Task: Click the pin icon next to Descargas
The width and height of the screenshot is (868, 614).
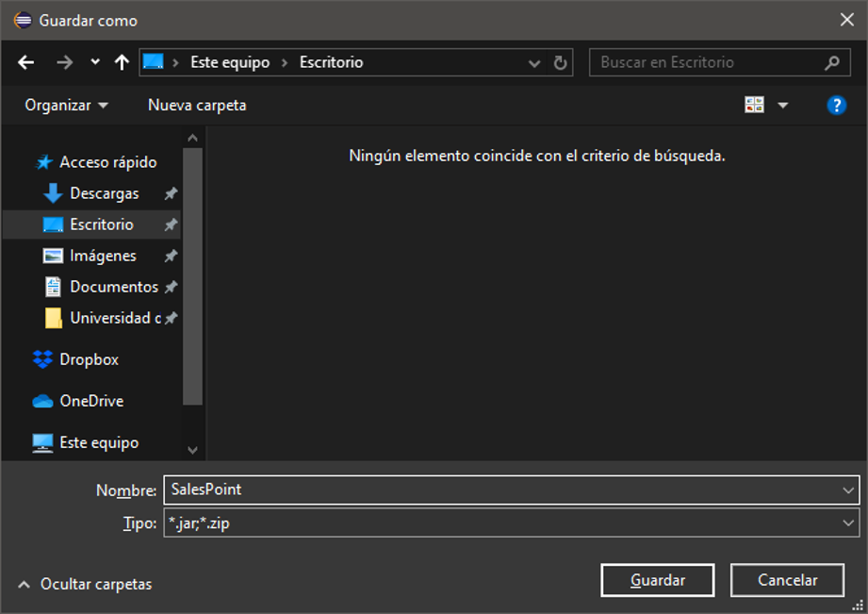Action: 171,193
